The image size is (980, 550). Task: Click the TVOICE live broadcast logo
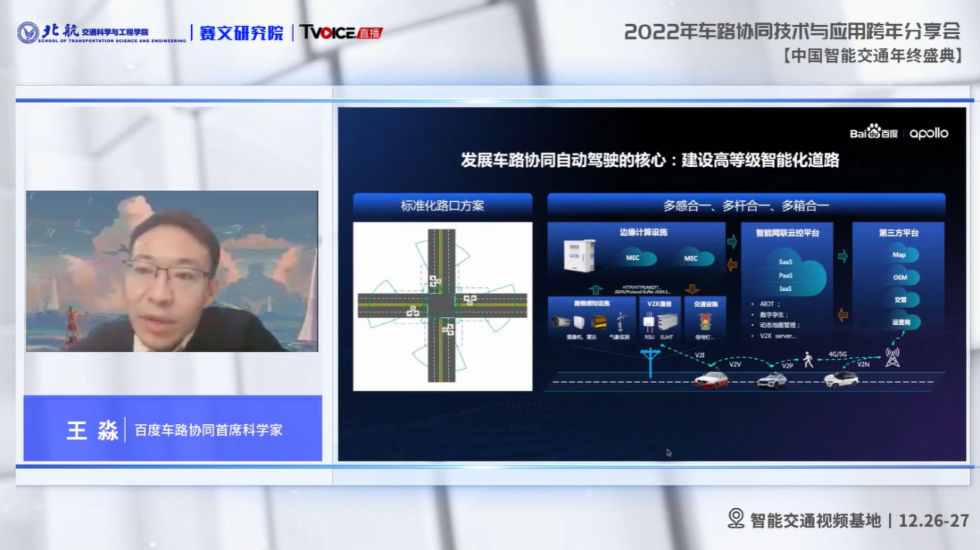coord(341,32)
